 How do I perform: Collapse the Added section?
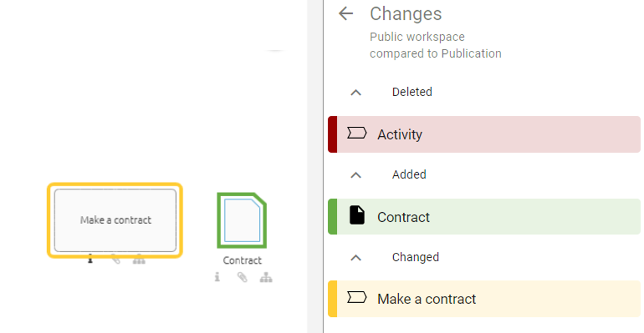pos(356,175)
